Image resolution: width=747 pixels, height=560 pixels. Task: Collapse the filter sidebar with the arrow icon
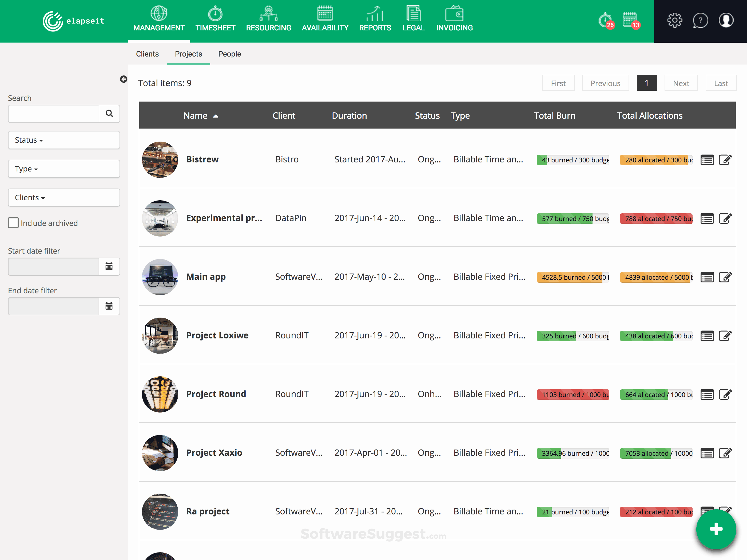pyautogui.click(x=124, y=79)
